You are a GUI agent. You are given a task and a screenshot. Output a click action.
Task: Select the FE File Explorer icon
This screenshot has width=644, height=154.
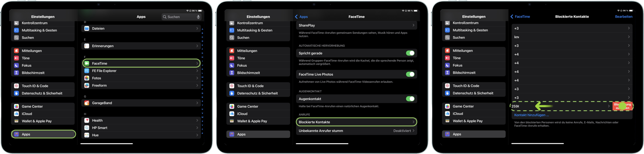click(87, 71)
